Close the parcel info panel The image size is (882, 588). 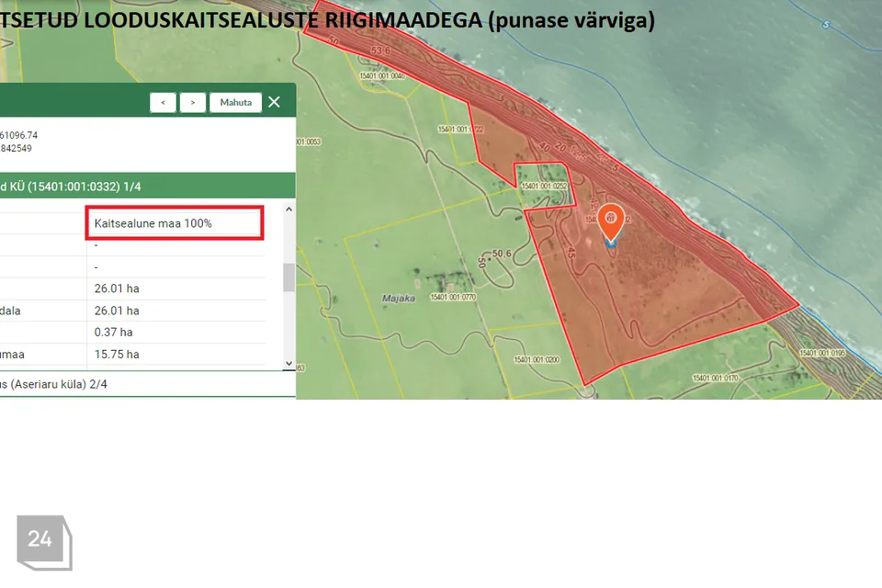(274, 102)
